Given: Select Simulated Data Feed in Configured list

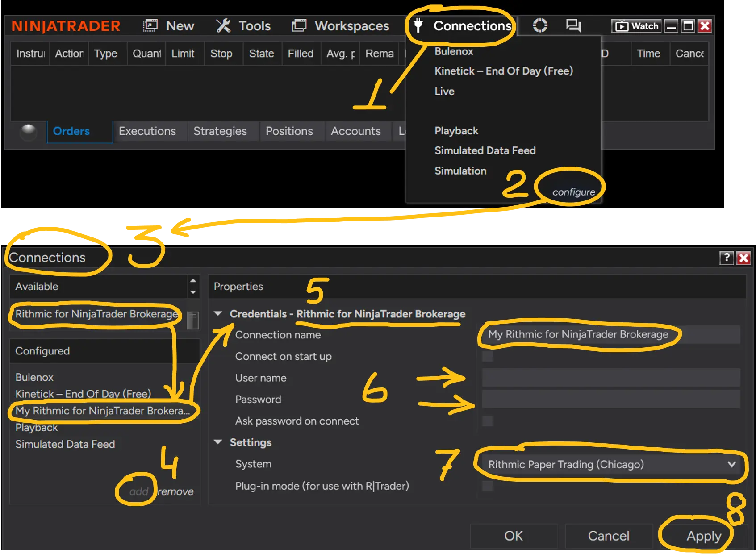Looking at the screenshot, I should pyautogui.click(x=65, y=444).
